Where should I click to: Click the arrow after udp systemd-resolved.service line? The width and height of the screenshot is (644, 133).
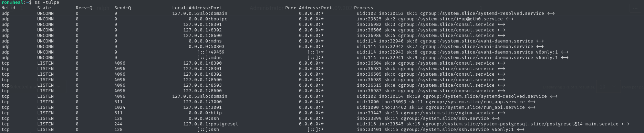point(551,13)
